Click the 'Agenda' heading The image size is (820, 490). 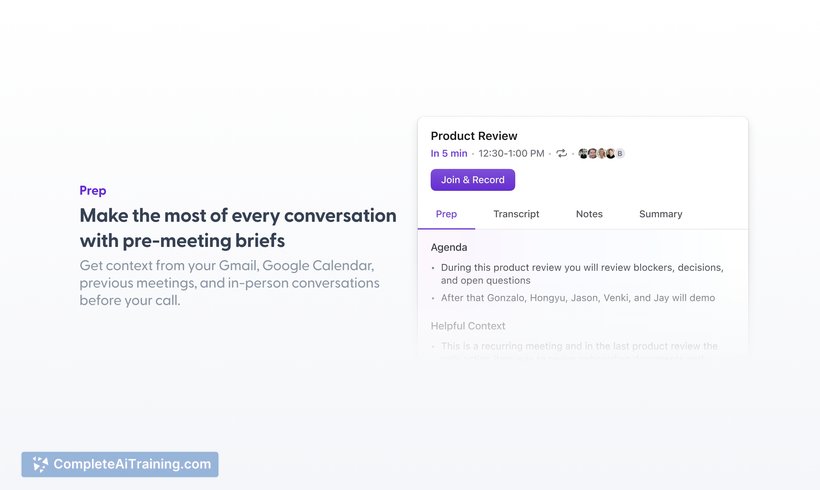[x=449, y=247]
